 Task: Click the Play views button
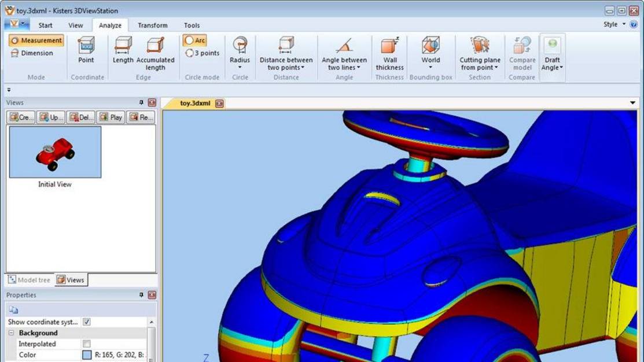pyautogui.click(x=111, y=117)
